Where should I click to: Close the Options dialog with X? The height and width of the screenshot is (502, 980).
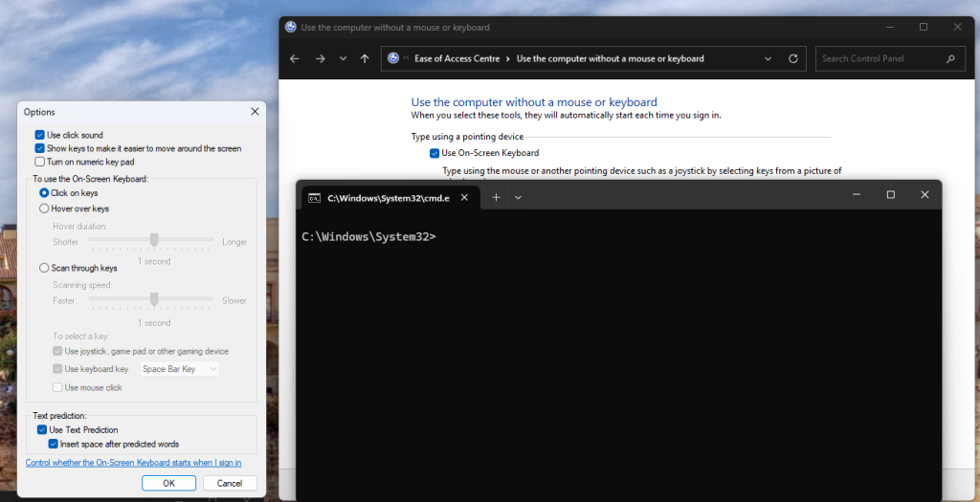(x=255, y=112)
